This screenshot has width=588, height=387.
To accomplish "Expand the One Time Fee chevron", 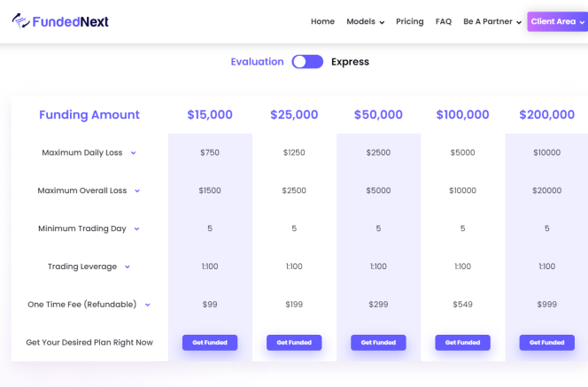I will 148,305.
